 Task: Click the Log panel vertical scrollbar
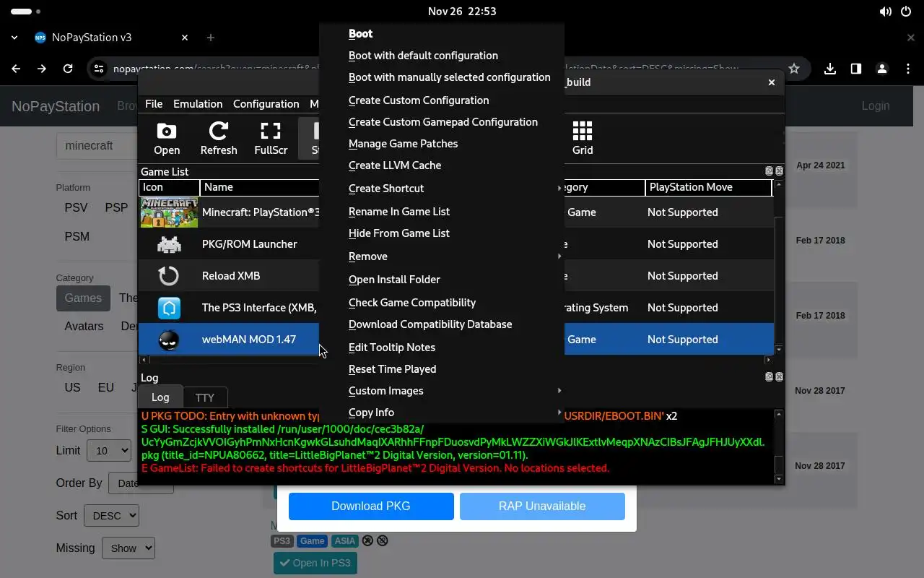pos(778,447)
